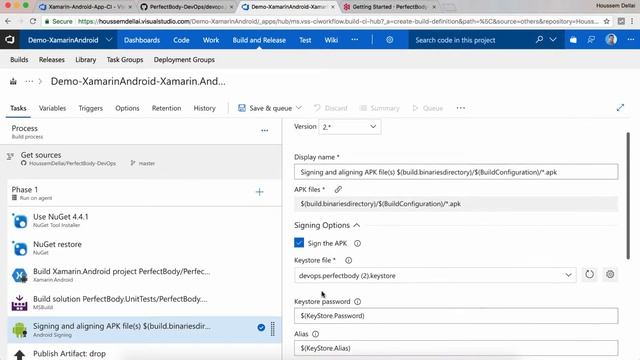Open the Wiki hub
Image resolution: width=640 pixels, height=360 pixels.
[331, 40]
